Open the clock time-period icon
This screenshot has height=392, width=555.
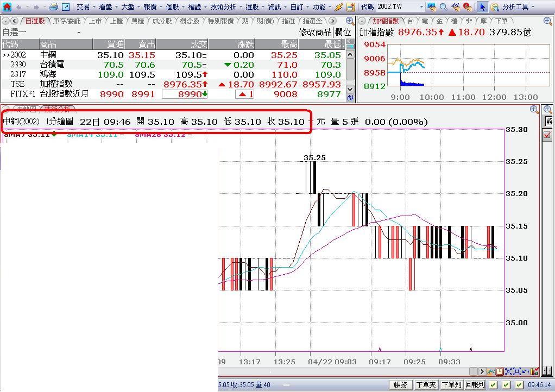[500, 371]
